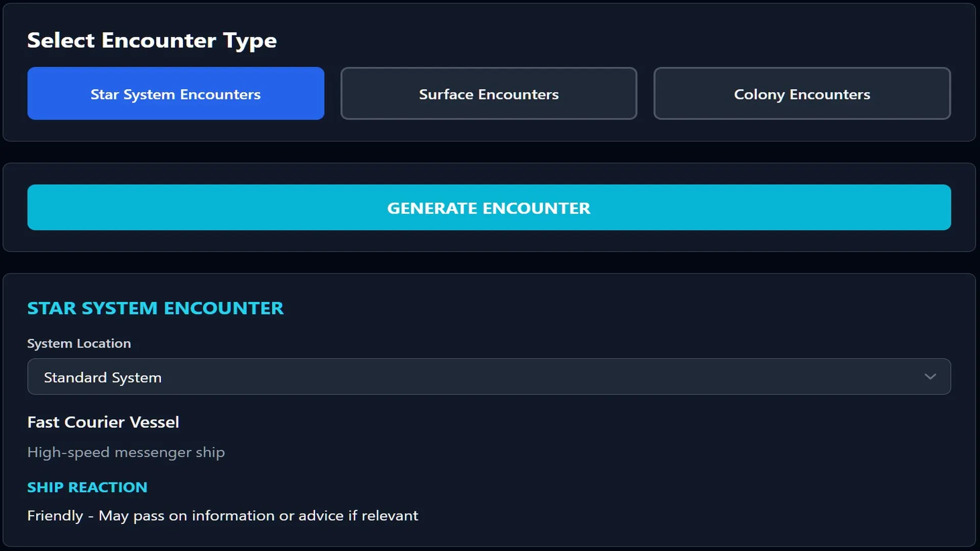
Task: Open the System Location dropdown
Action: [488, 377]
